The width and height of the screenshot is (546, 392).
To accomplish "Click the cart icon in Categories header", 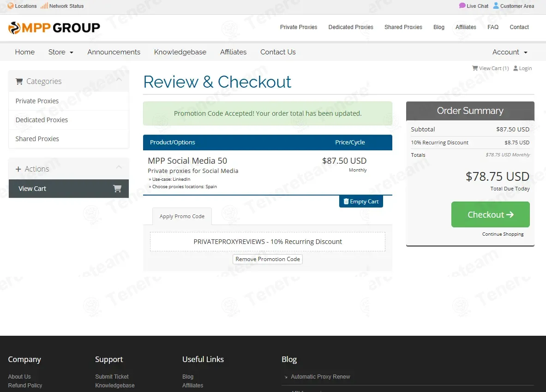I will click(x=19, y=81).
